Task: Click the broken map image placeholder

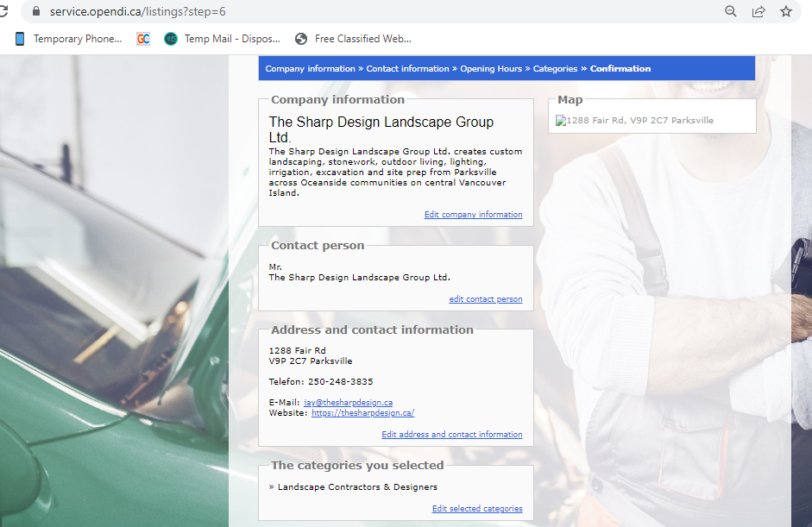Action: [x=634, y=121]
